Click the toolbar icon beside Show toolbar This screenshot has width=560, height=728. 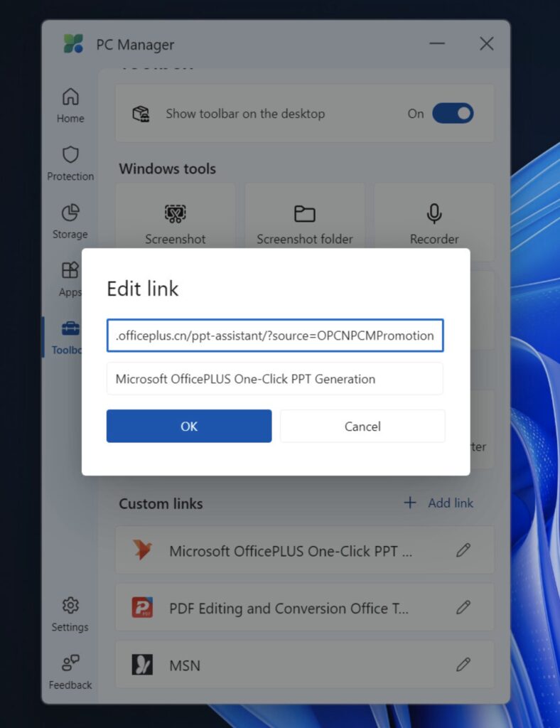(141, 113)
